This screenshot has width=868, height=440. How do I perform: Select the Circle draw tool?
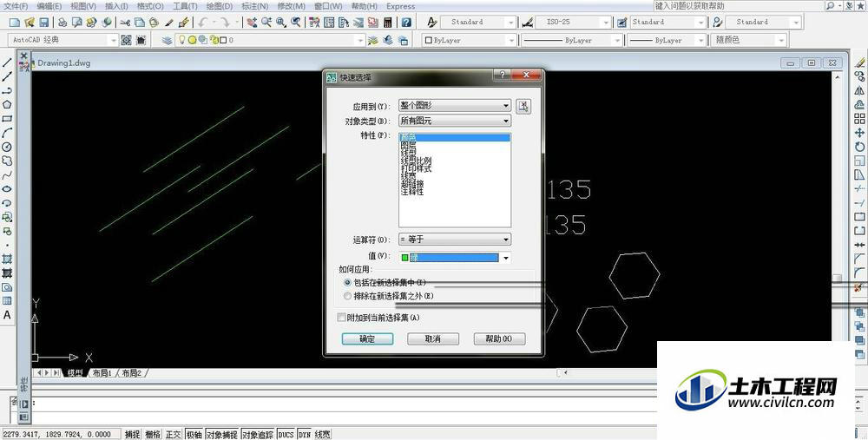[7, 147]
